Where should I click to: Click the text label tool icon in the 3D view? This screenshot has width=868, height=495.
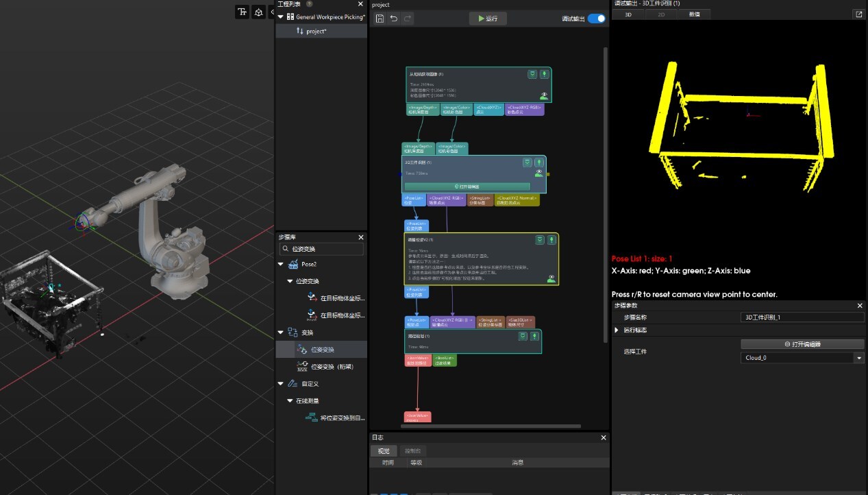(242, 12)
